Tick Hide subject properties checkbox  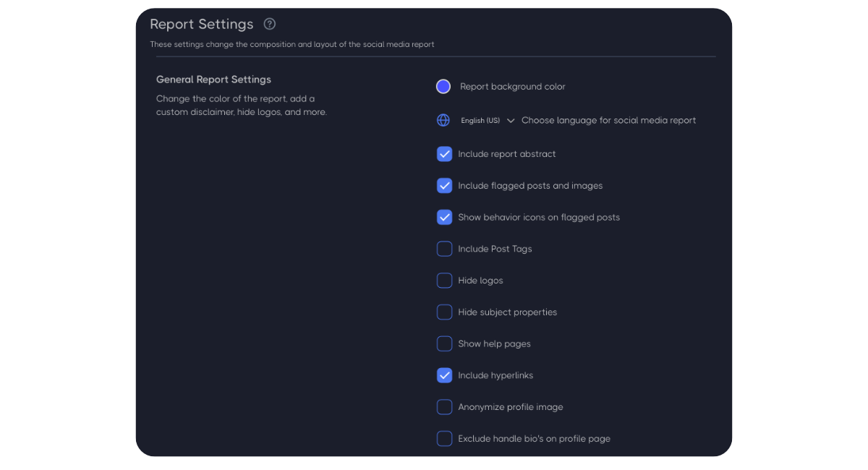(x=444, y=312)
